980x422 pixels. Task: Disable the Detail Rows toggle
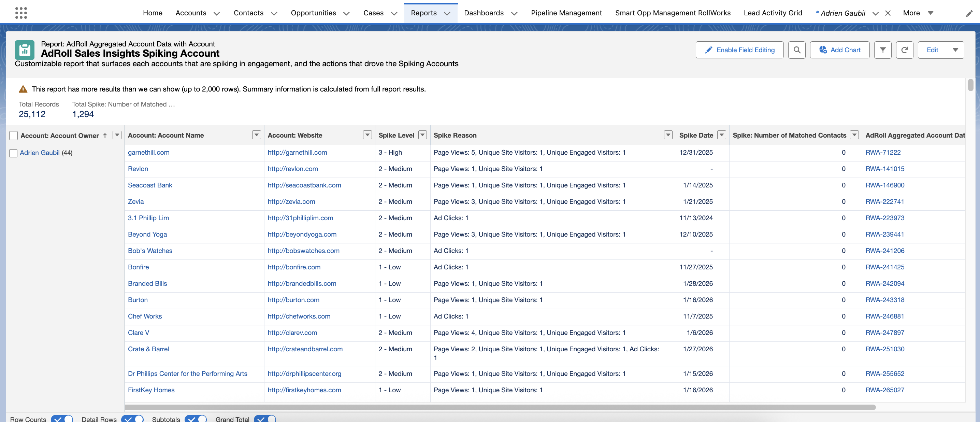[x=132, y=419]
